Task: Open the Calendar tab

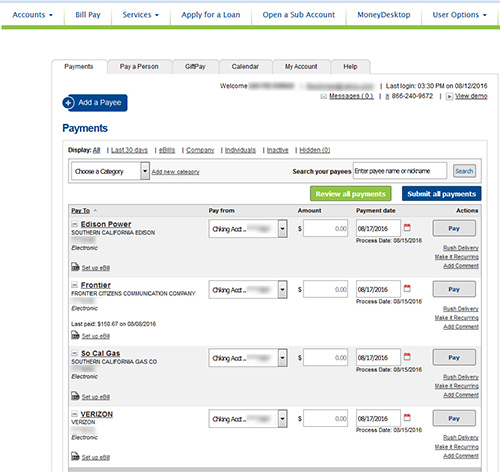Action: (245, 67)
